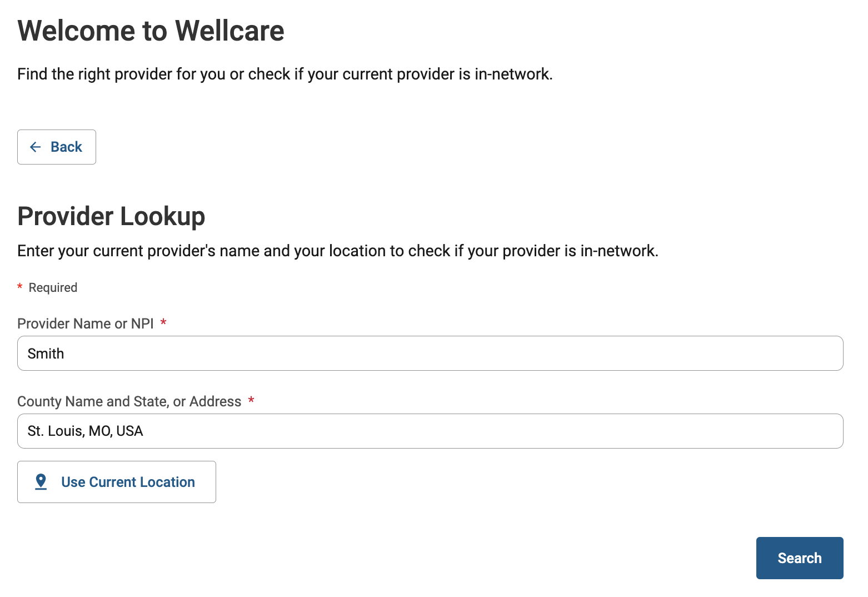Click the location pin icon
The image size is (868, 597).
pyautogui.click(x=41, y=481)
